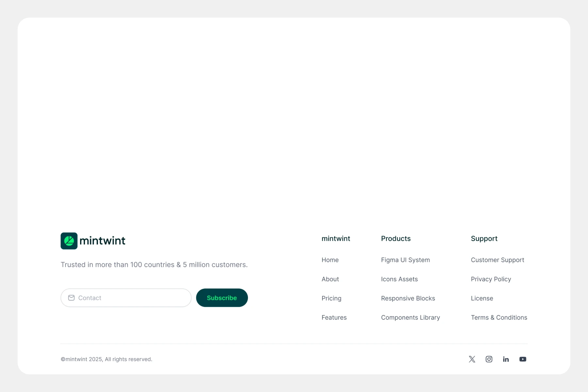
Task: Read the Privacy Policy link
Action: coord(491,279)
